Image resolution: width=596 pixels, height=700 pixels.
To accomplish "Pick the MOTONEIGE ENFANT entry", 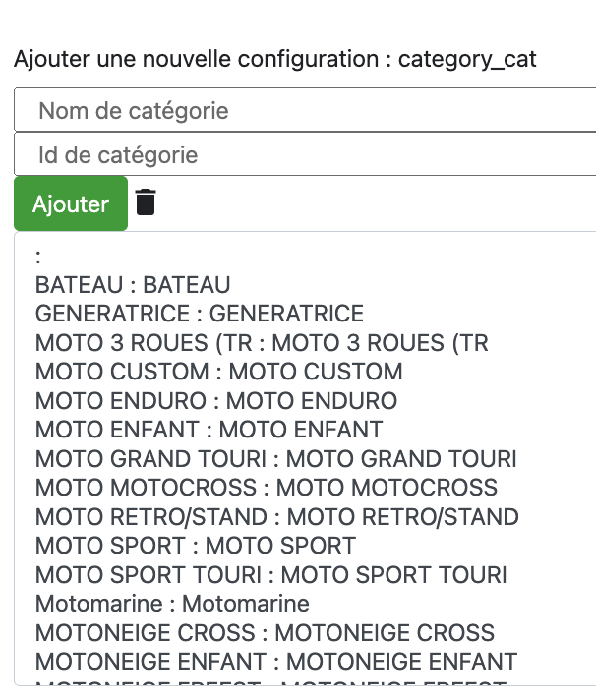I will click(x=276, y=661).
